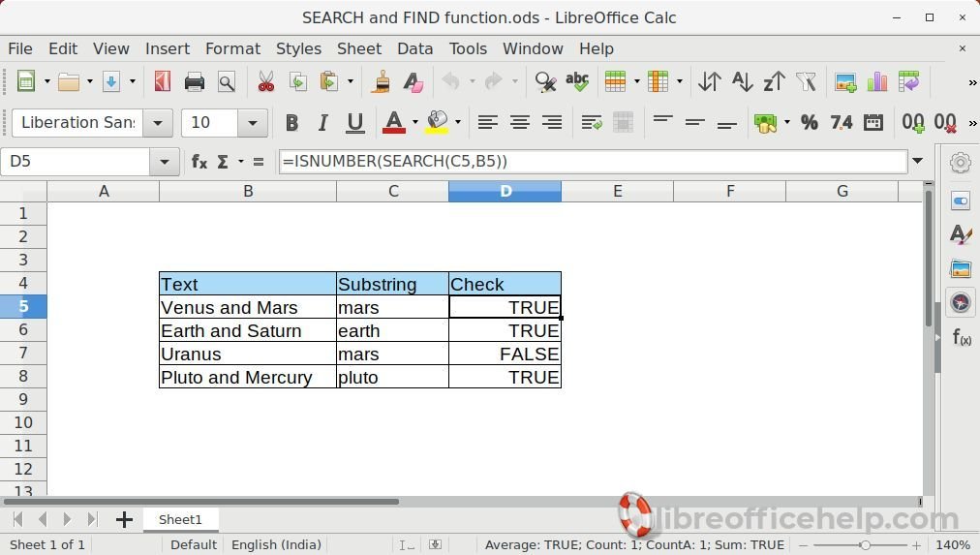Insert Image icon in toolbar
The width and height of the screenshot is (980, 555).
click(x=845, y=82)
